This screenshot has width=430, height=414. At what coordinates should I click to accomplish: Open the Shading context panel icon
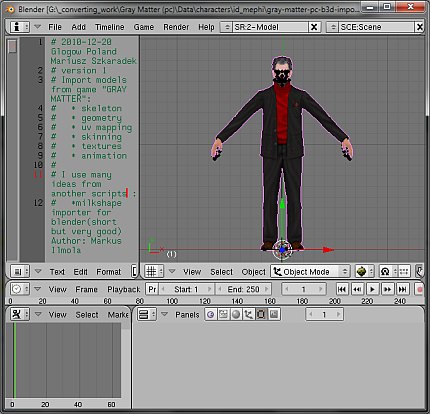[x=236, y=314]
